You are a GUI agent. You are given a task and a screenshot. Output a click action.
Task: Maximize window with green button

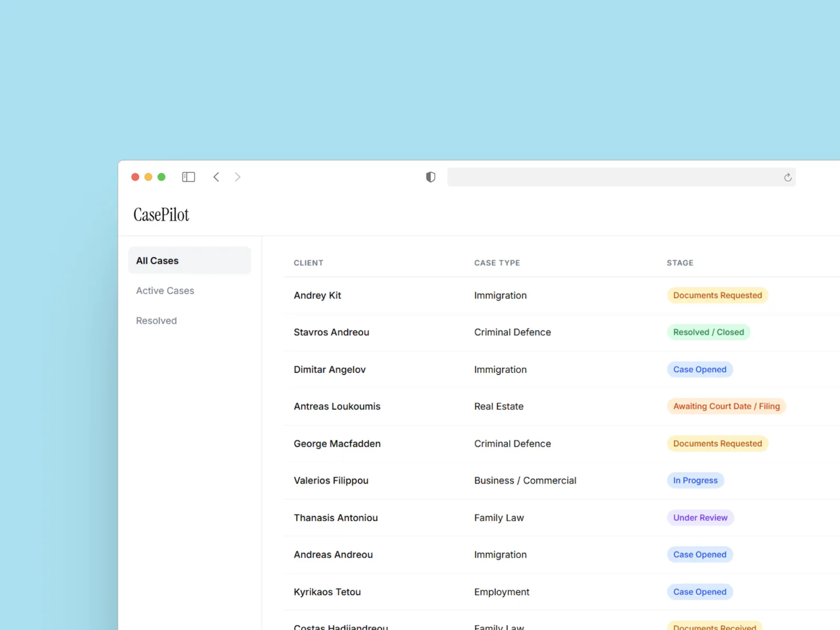[162, 177]
